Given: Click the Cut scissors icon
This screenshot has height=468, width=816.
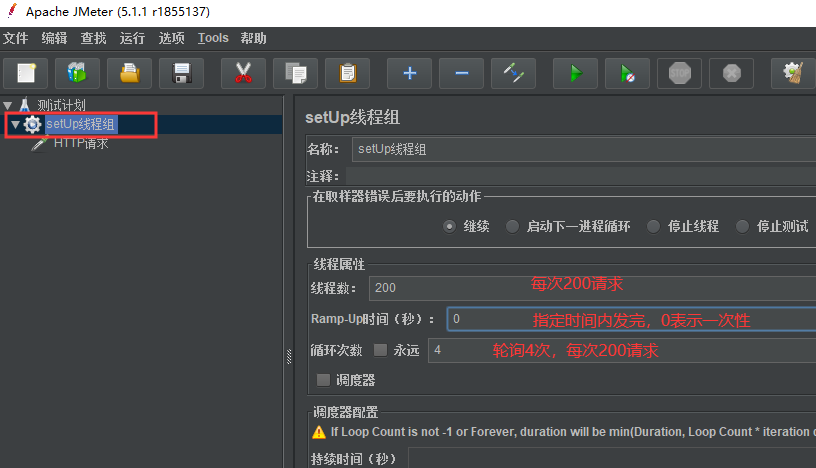Looking at the screenshot, I should pos(243,73).
